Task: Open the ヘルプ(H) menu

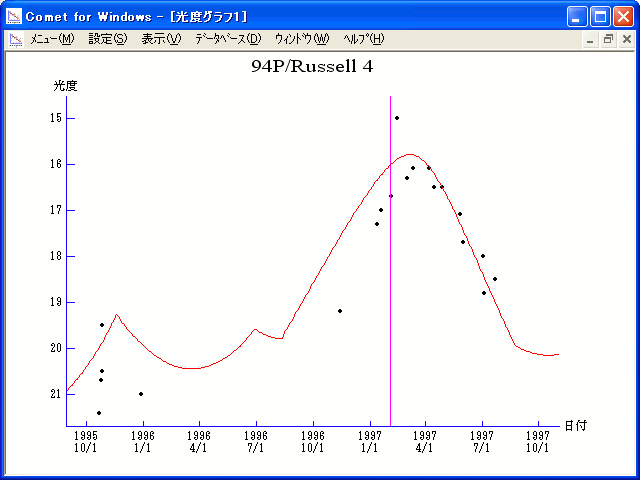Action: pos(364,39)
